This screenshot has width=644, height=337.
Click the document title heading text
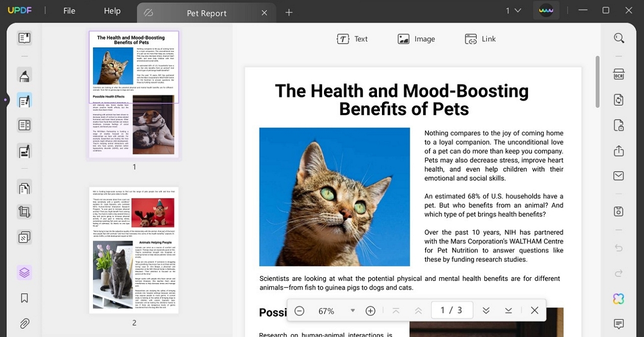402,99
